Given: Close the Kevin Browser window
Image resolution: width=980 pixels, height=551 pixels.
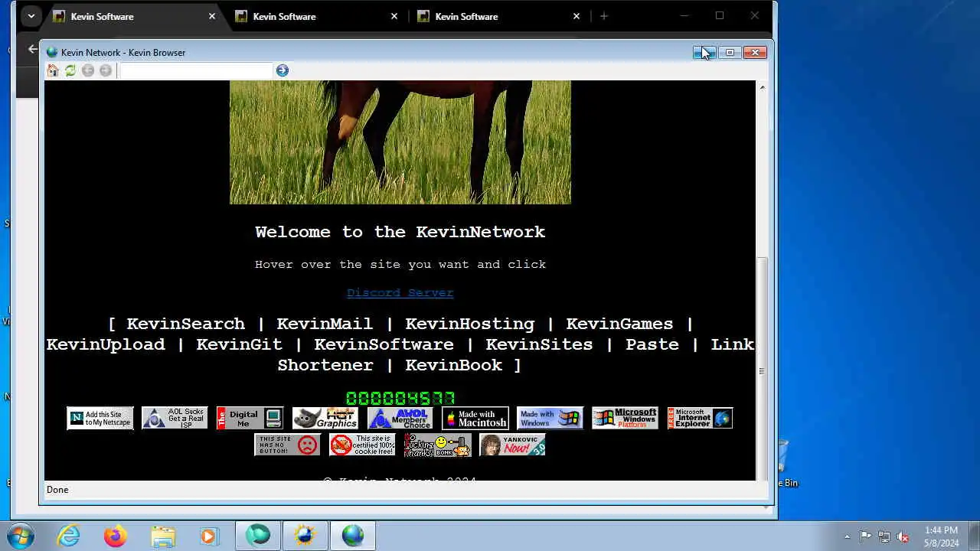Looking at the screenshot, I should [755, 52].
